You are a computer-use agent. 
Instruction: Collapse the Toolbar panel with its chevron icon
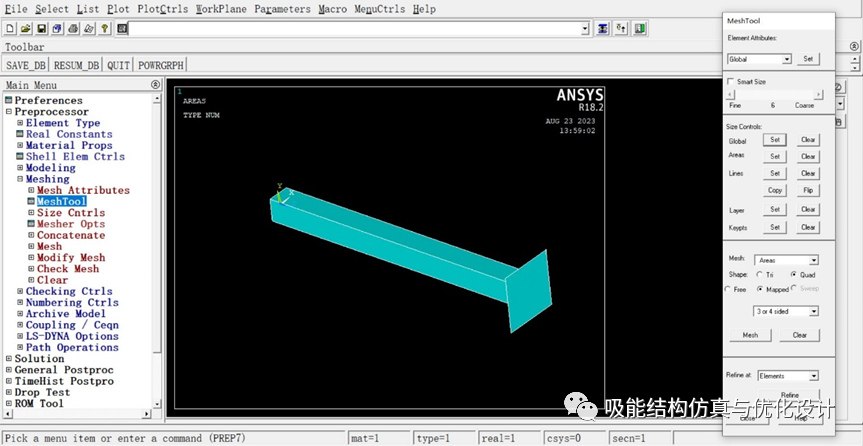click(x=853, y=47)
